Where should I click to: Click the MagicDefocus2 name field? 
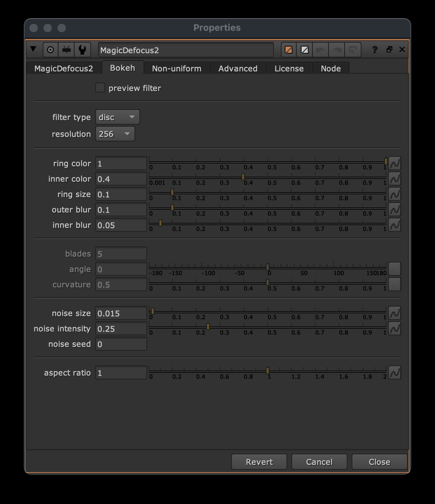(186, 50)
